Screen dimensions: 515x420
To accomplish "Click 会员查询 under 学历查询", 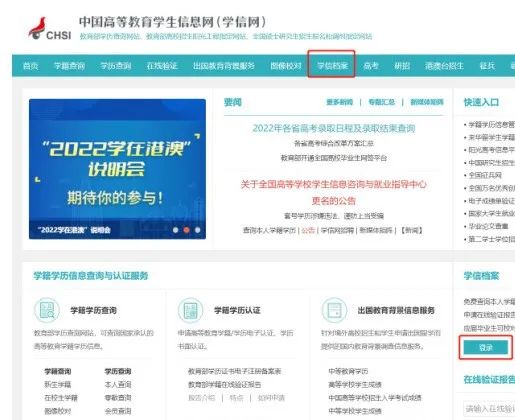I will [x=118, y=411].
